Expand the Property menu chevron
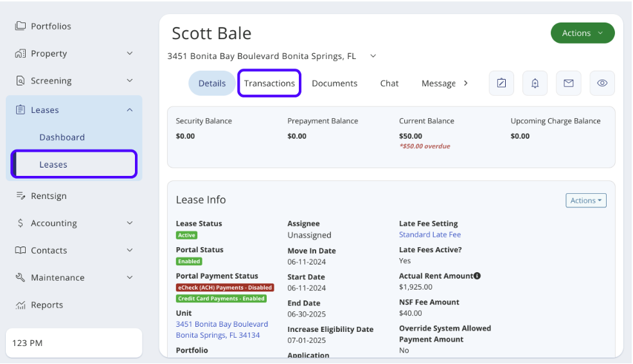633x364 pixels. point(129,53)
